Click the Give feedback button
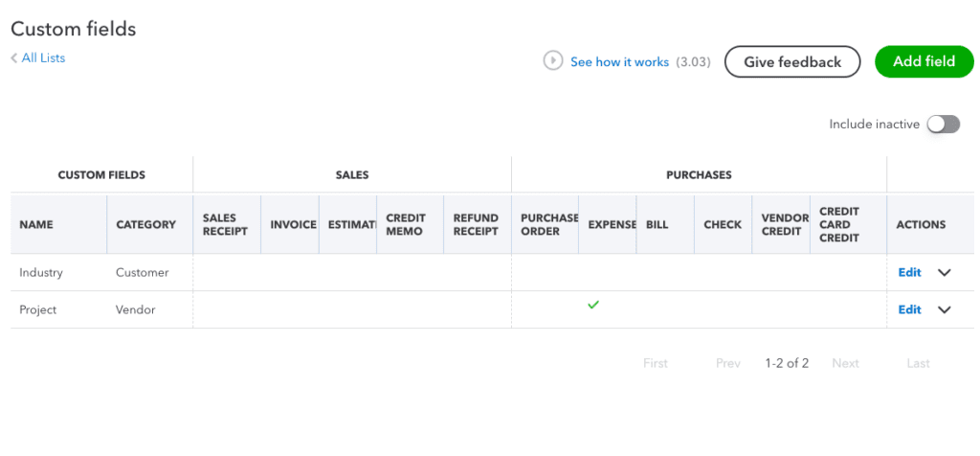Image resolution: width=980 pixels, height=456 pixels. tap(792, 61)
